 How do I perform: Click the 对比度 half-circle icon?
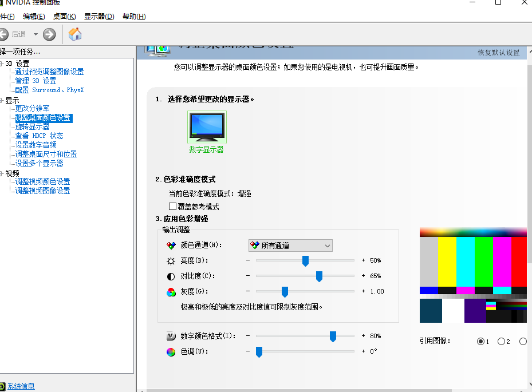click(x=171, y=276)
